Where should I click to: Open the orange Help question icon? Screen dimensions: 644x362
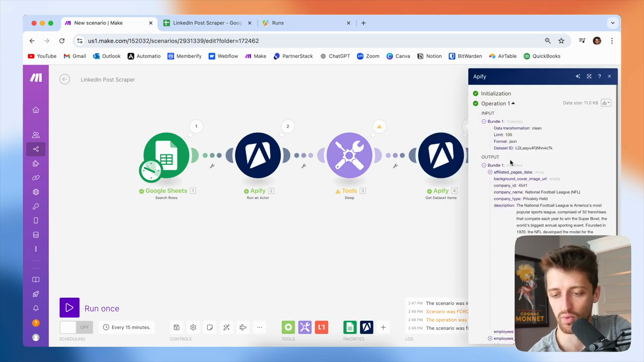[36, 323]
